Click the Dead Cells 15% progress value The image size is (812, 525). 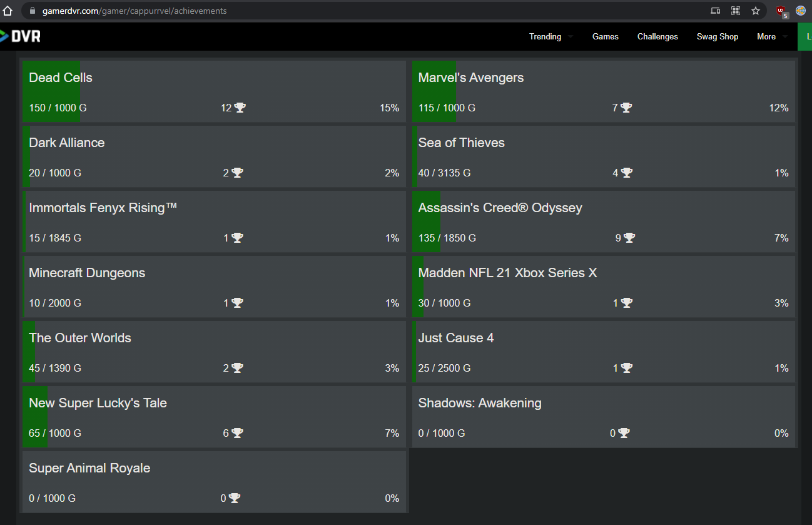tap(389, 108)
